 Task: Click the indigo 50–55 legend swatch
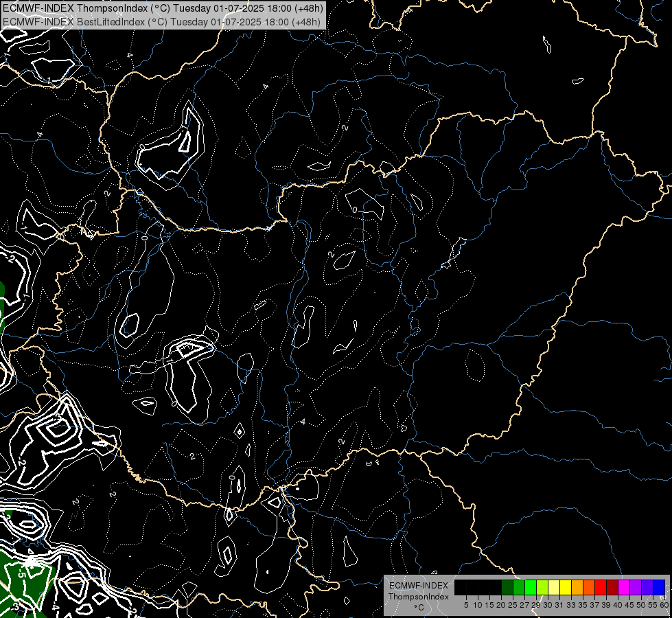click(x=647, y=587)
